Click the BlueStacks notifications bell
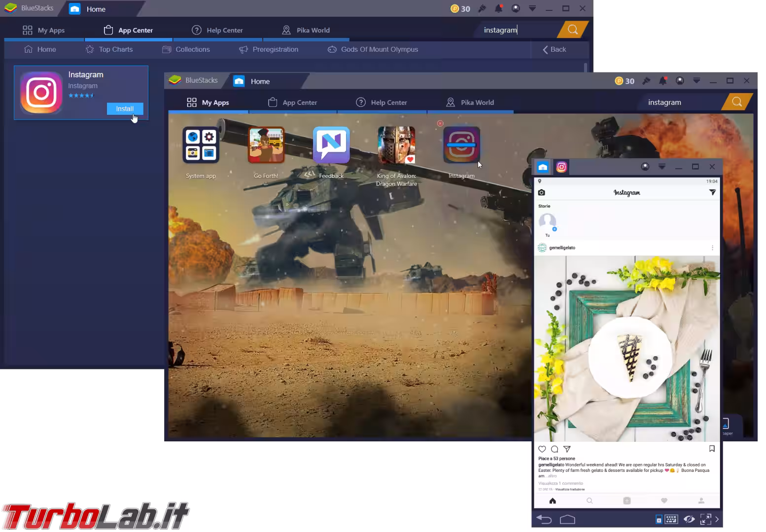Screen dimensions: 766x532 pyautogui.click(x=499, y=8)
